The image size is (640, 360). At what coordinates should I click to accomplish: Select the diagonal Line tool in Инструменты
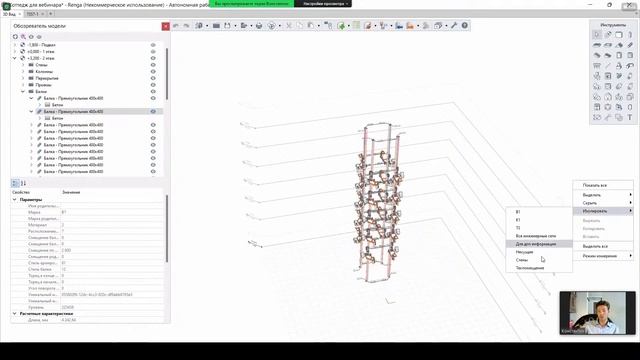608,66
